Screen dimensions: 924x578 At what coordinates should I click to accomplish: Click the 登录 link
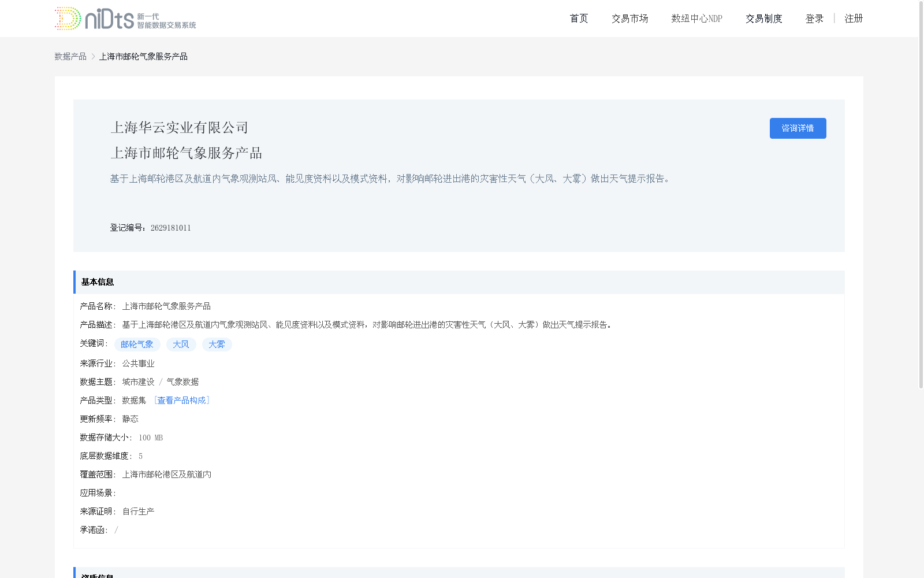click(814, 18)
